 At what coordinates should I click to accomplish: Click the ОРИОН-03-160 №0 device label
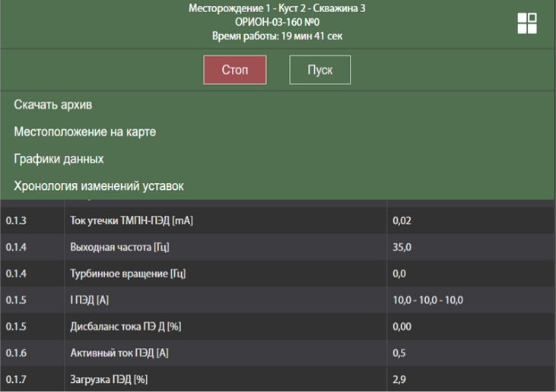pos(278,23)
